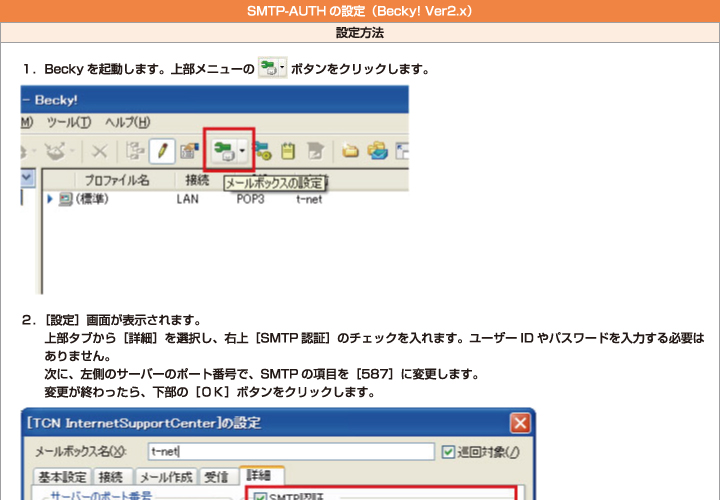Click the プロファイル名 column header
This screenshot has height=500, width=720.
click(x=117, y=180)
